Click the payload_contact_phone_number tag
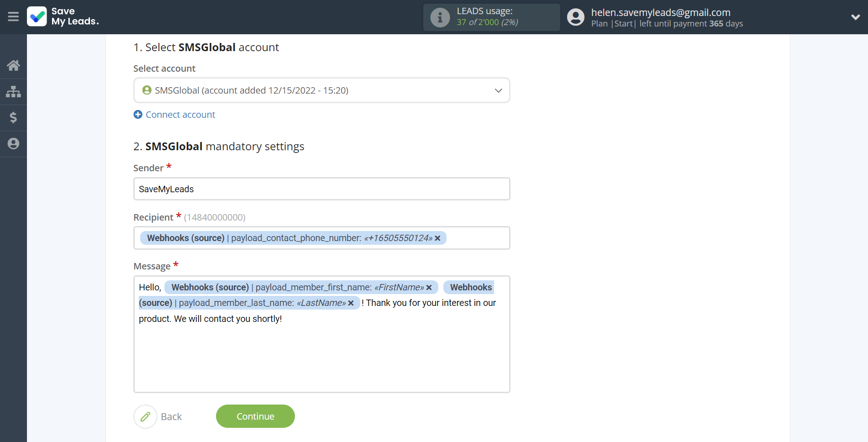 click(293, 238)
